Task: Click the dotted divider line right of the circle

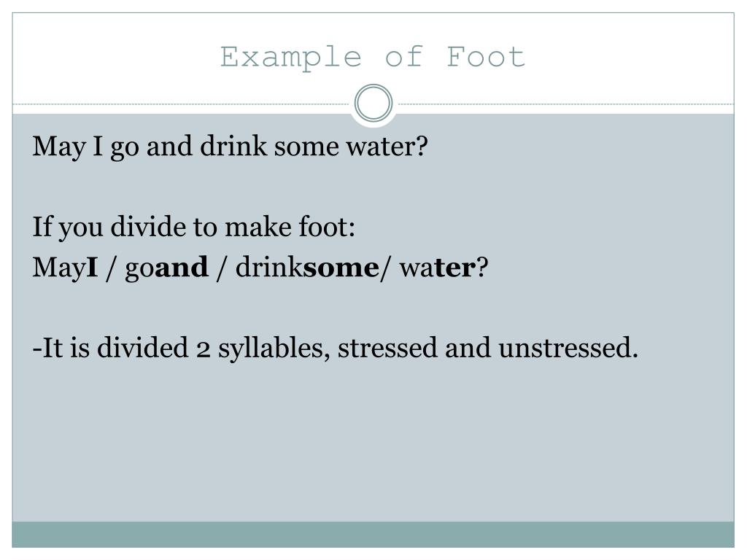Action: 565,104
